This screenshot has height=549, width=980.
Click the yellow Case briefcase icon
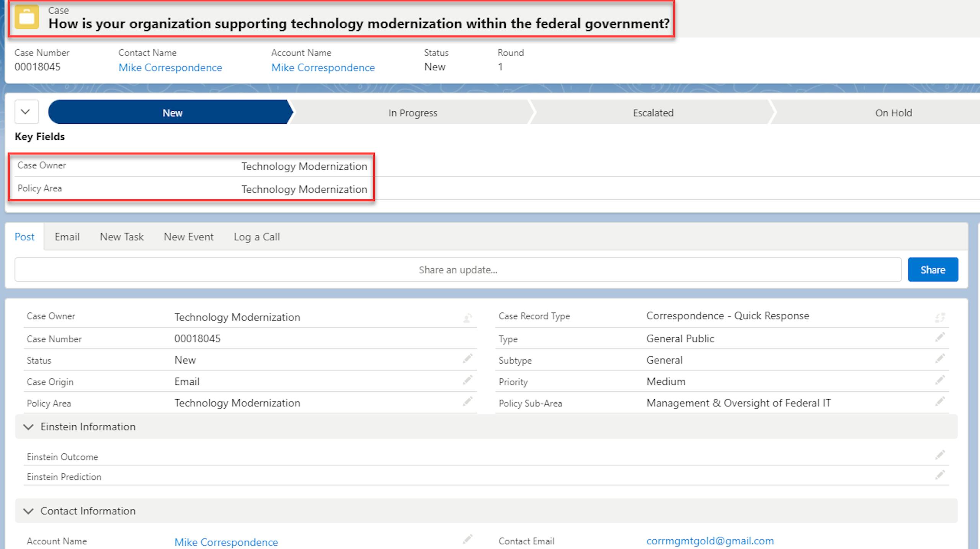click(x=26, y=17)
